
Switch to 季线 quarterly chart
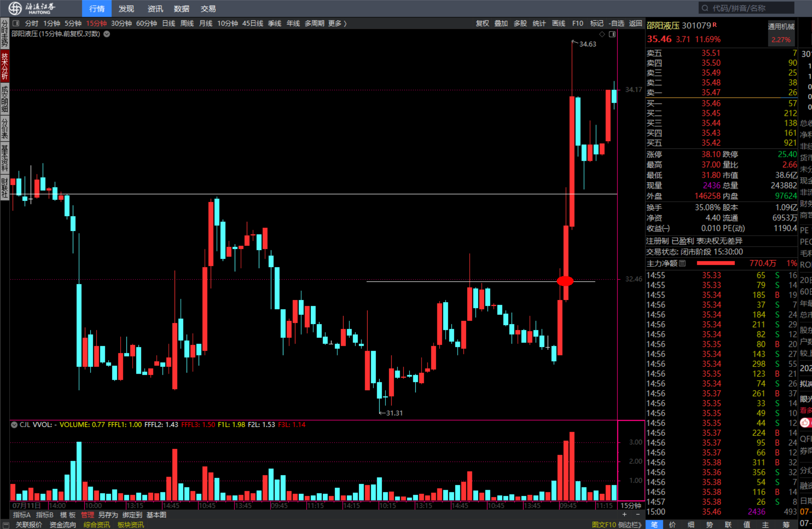click(275, 23)
